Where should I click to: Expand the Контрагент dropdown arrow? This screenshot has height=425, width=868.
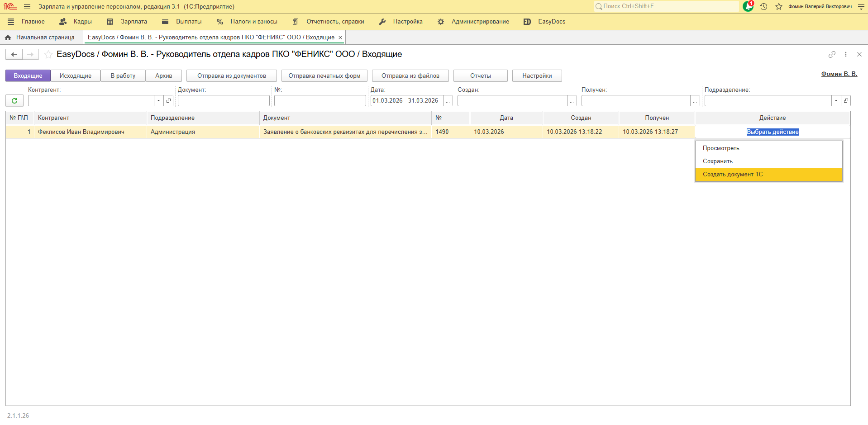point(158,101)
